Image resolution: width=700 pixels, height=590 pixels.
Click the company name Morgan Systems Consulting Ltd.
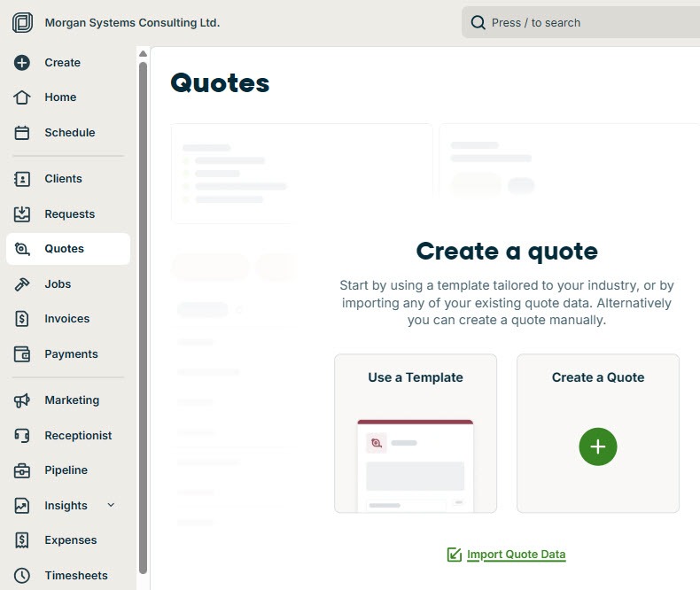click(132, 22)
